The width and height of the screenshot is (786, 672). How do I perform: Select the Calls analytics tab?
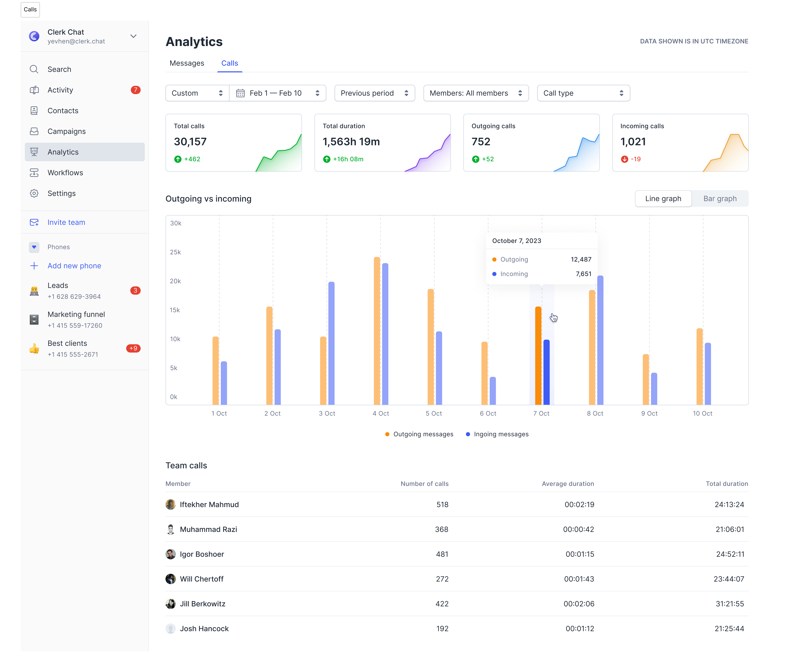tap(229, 63)
